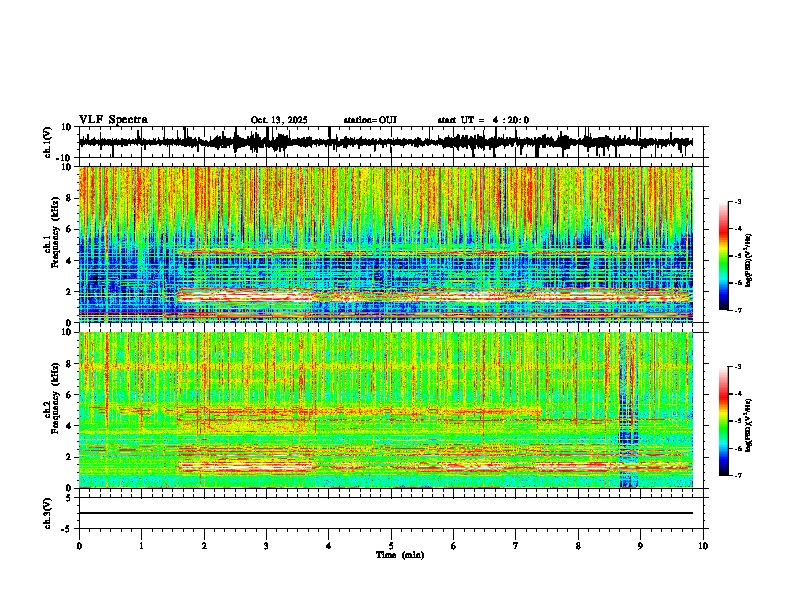Click the time axis tick label "3"
This screenshot has width=792, height=612.
coord(266,546)
